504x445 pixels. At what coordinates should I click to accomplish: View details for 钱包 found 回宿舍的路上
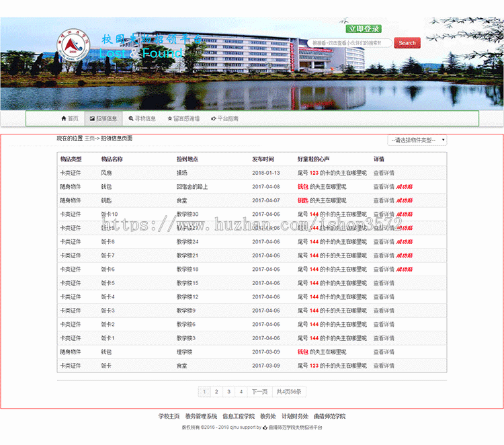384,187
